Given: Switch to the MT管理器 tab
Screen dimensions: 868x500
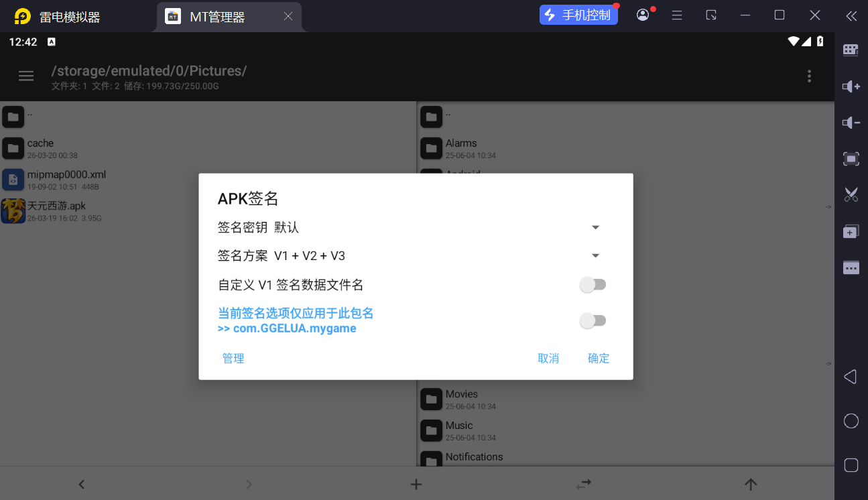Looking at the screenshot, I should pos(217,17).
